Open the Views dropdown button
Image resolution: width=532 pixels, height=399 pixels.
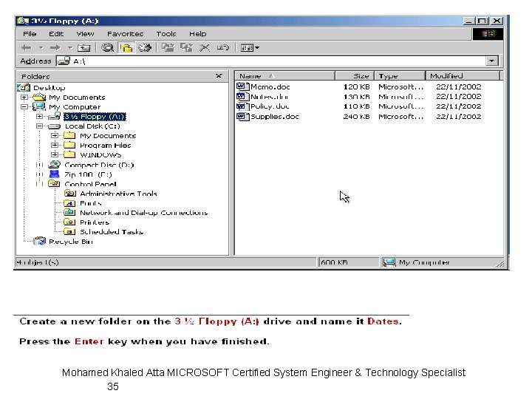click(250, 48)
